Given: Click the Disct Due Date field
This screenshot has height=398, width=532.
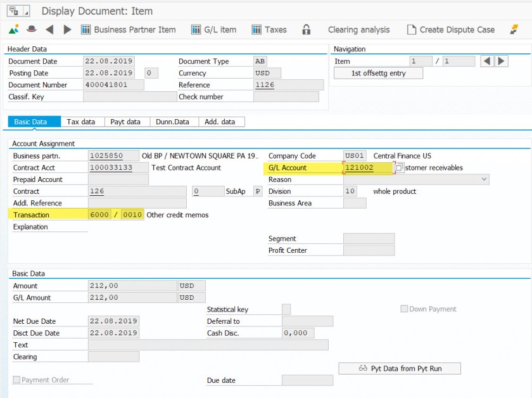Looking at the screenshot, I should (113, 333).
